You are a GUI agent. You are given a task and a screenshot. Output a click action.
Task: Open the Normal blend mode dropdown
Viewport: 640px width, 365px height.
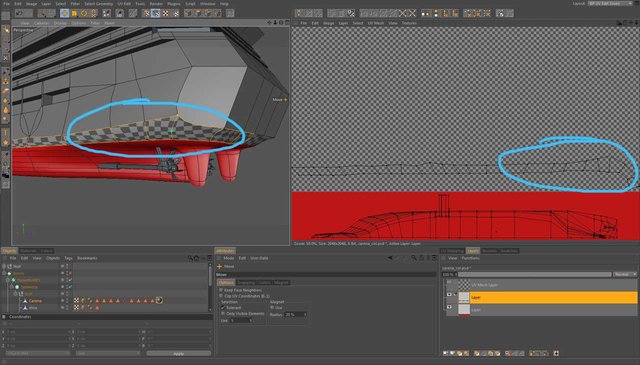pos(624,274)
